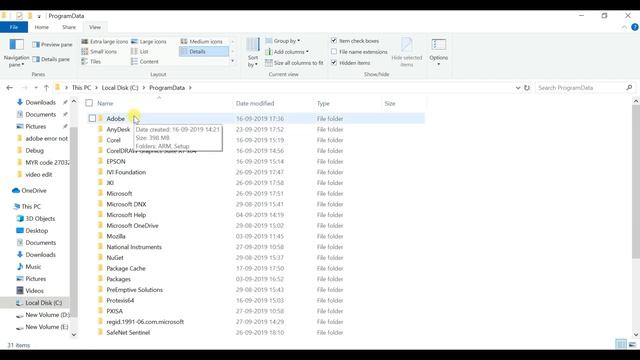640x360 pixels.
Task: Open Folder Options button
Action: coord(438,52)
